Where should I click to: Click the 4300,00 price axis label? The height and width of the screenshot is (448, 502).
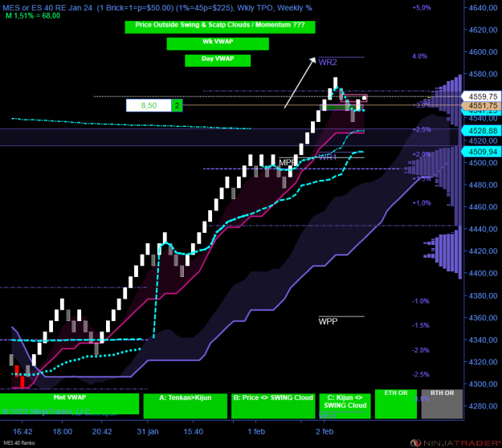click(x=483, y=384)
